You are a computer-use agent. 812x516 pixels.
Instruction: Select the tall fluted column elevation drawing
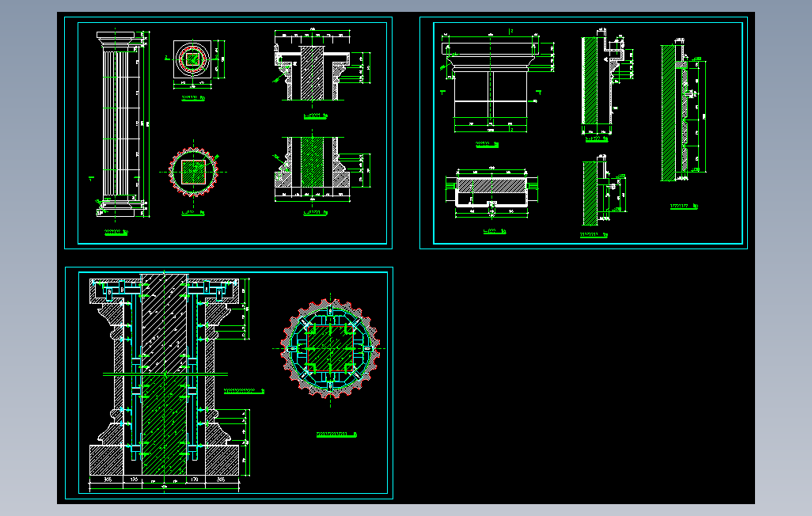pos(120,123)
